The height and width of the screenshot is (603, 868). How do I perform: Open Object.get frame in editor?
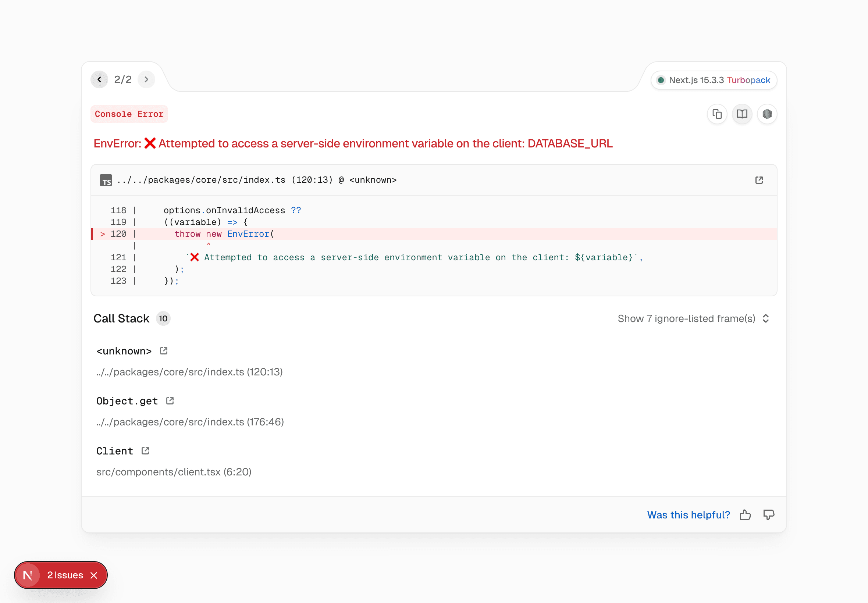tap(170, 401)
